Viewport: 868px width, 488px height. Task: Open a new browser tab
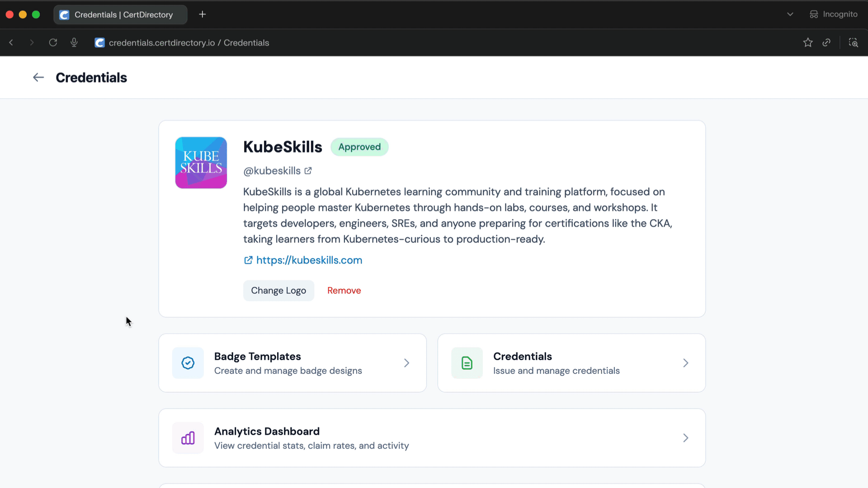[203, 14]
